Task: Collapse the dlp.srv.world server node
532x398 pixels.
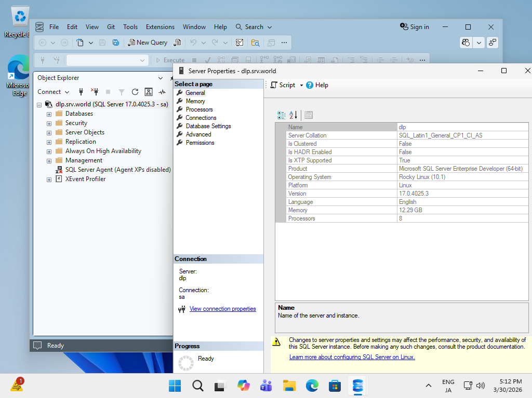Action: pos(39,105)
